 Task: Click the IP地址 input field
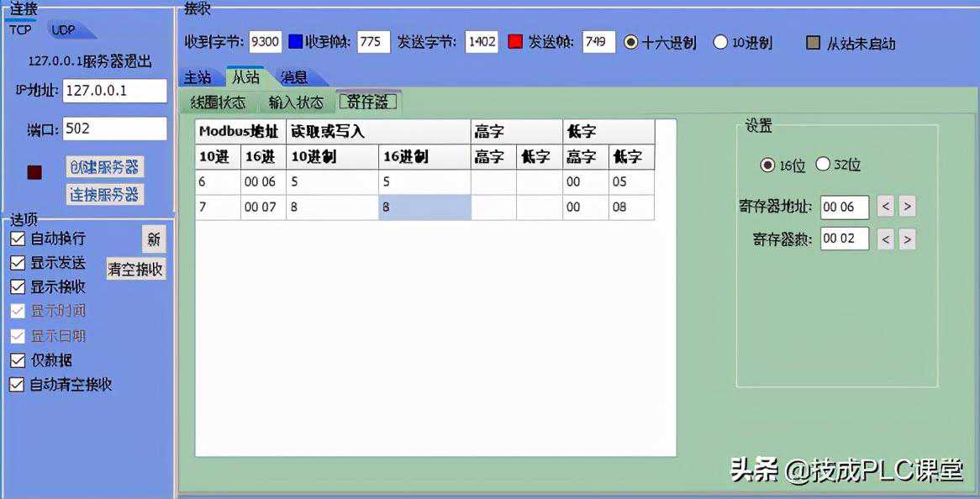coord(114,91)
